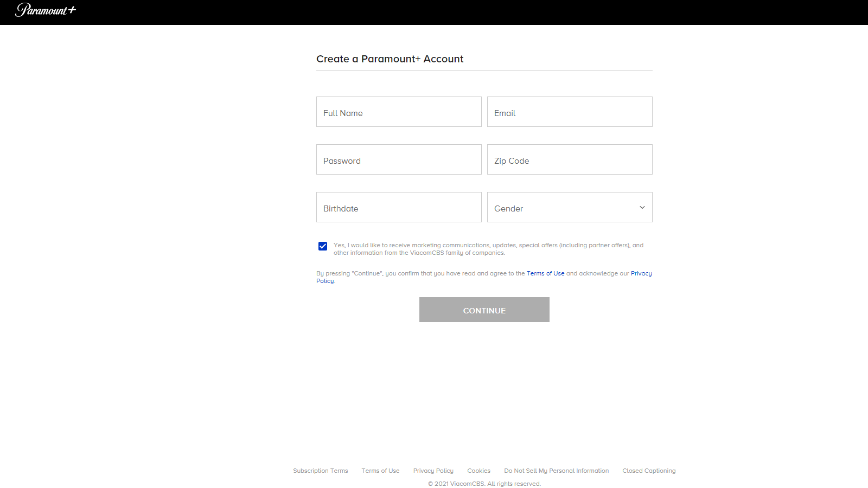Activate the Birthdate field
This screenshot has height=488, width=868.
click(x=399, y=207)
